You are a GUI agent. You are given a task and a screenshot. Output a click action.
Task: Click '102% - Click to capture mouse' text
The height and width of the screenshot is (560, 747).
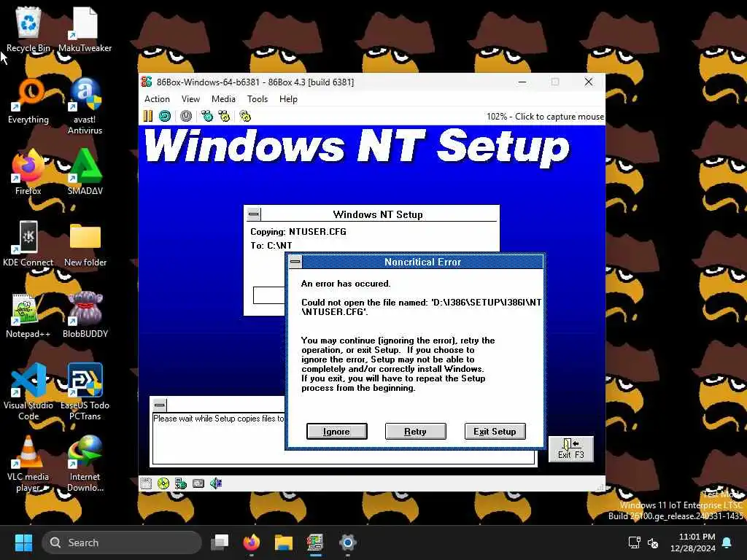coord(545,117)
